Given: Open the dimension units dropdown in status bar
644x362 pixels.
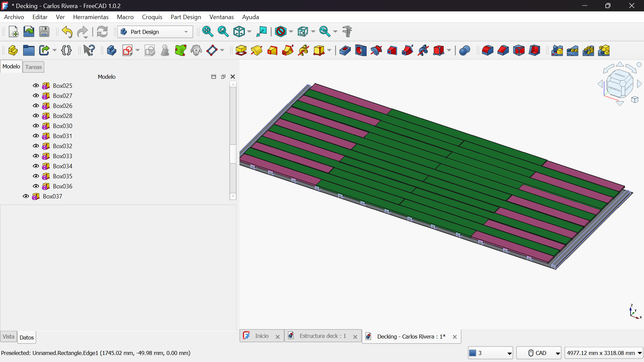Looking at the screenshot, I should (604, 353).
